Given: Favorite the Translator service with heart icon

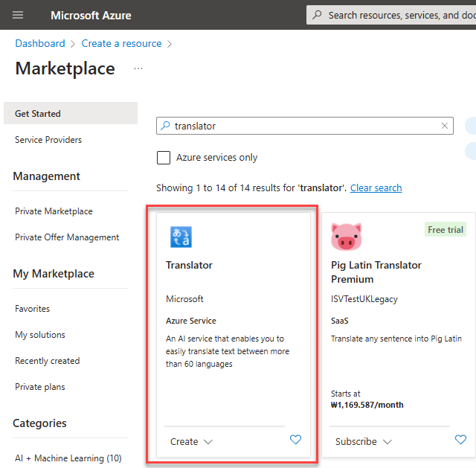Looking at the screenshot, I should click(x=295, y=440).
